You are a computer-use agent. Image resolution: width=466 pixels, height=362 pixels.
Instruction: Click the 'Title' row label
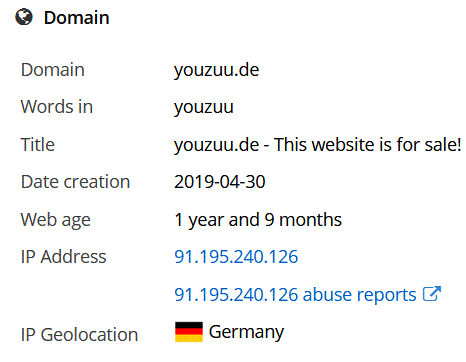click(x=38, y=145)
